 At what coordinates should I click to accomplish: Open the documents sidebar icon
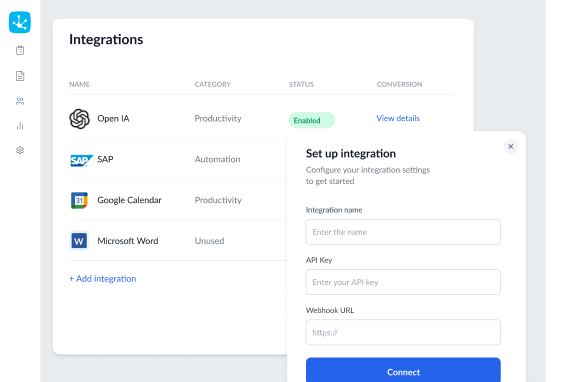click(x=20, y=76)
